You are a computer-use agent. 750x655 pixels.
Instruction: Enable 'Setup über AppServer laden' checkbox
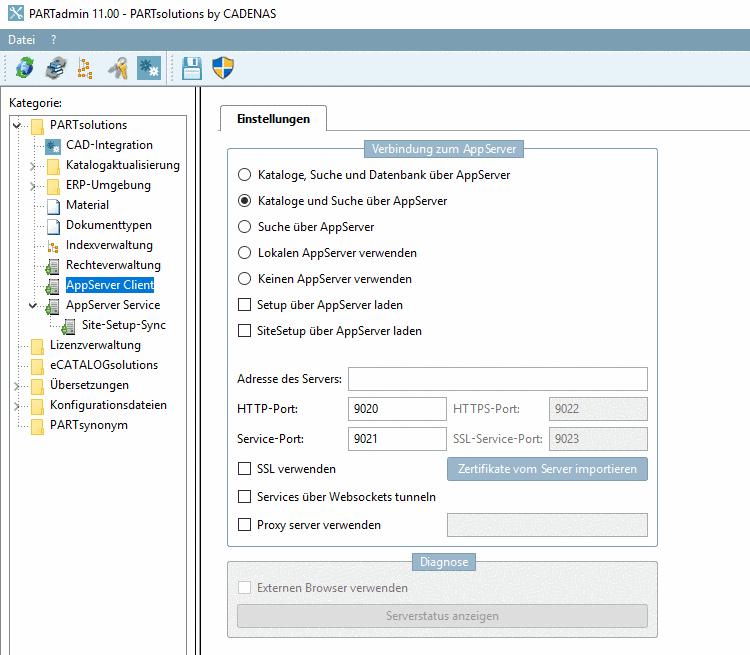coord(244,304)
